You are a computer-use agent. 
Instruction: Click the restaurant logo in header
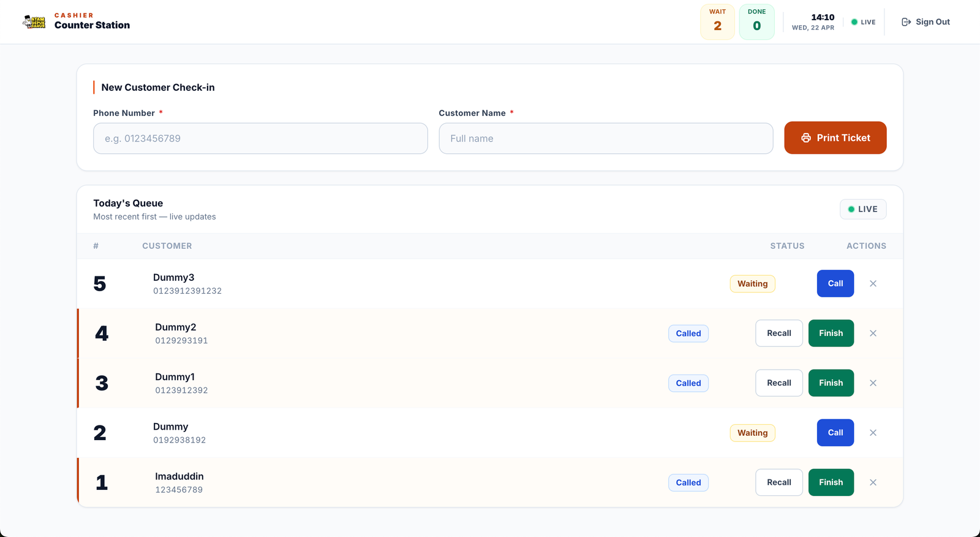34,22
